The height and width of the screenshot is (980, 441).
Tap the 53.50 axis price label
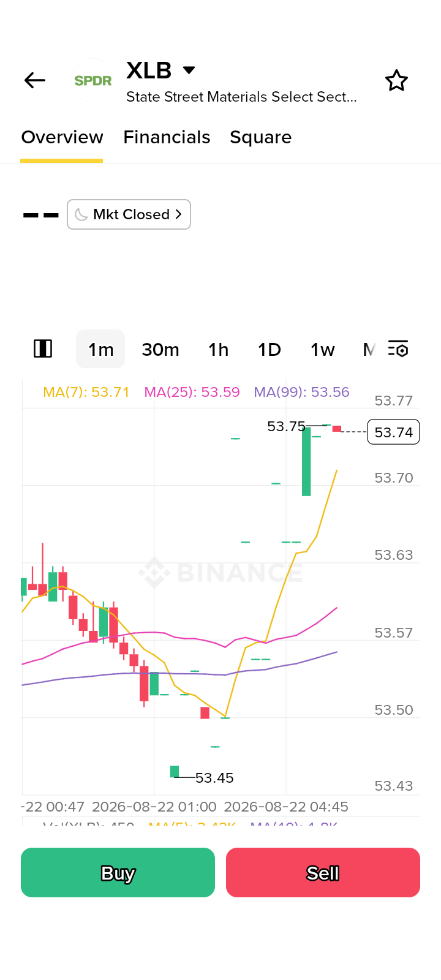pos(394,710)
